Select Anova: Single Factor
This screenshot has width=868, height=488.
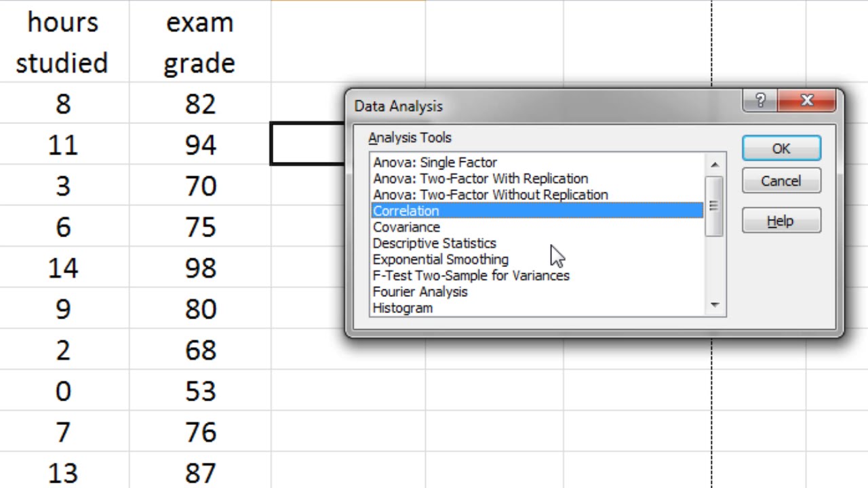tap(435, 163)
